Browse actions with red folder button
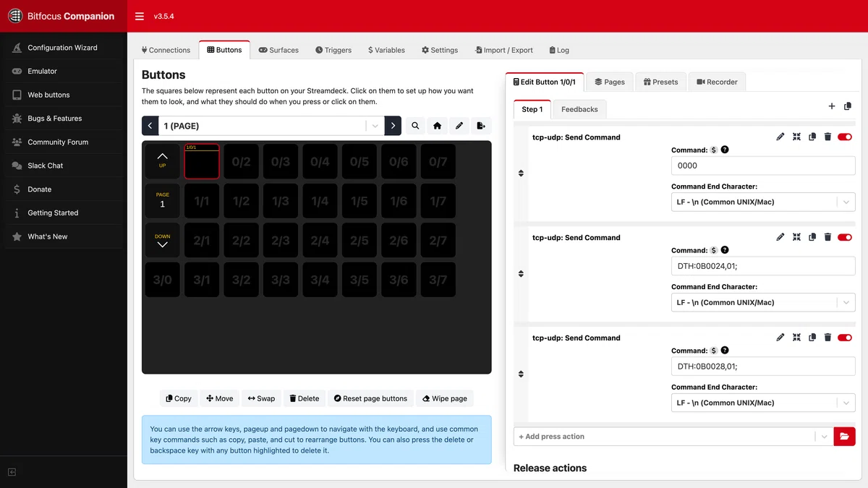 [845, 437]
